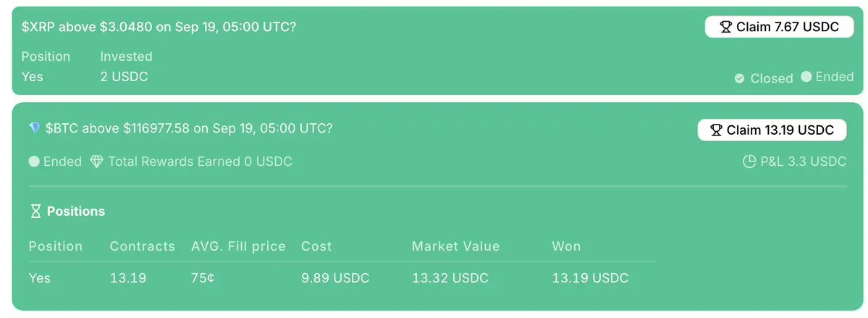This screenshot has width=868, height=318.
Task: Click the Closed checkmark icon
Action: pyautogui.click(x=739, y=79)
